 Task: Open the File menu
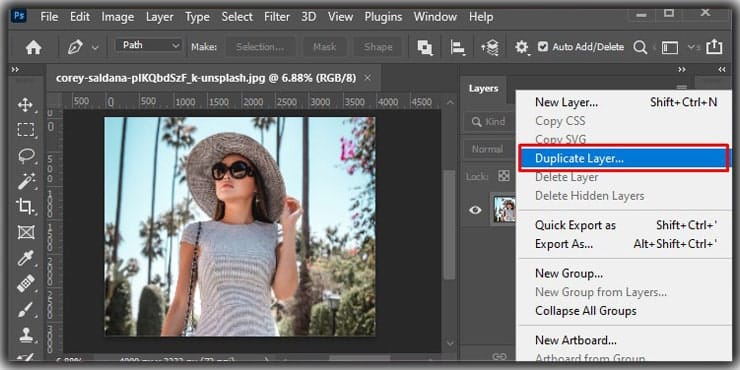pos(49,17)
